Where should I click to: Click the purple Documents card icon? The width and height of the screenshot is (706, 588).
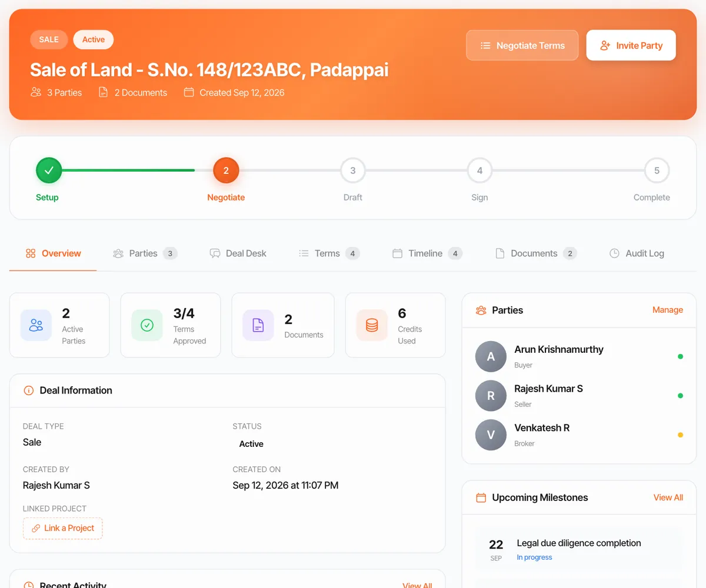click(258, 325)
